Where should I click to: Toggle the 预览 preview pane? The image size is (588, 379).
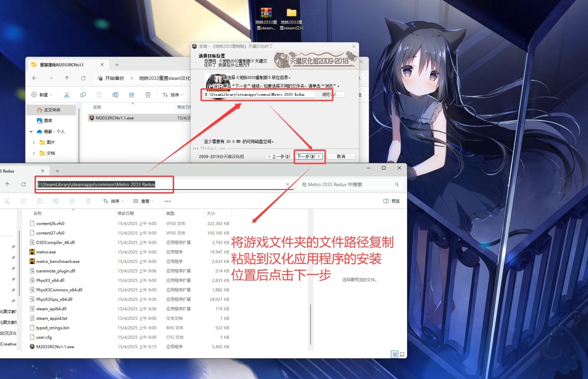click(391, 201)
